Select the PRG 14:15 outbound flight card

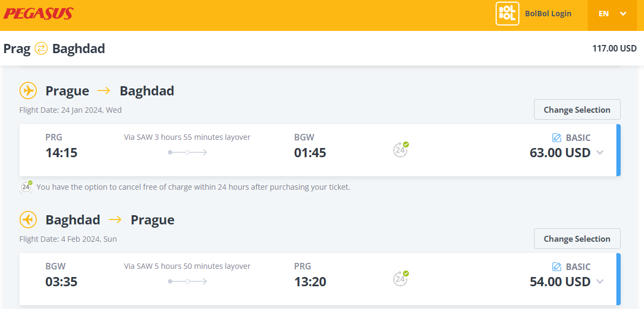click(x=320, y=150)
